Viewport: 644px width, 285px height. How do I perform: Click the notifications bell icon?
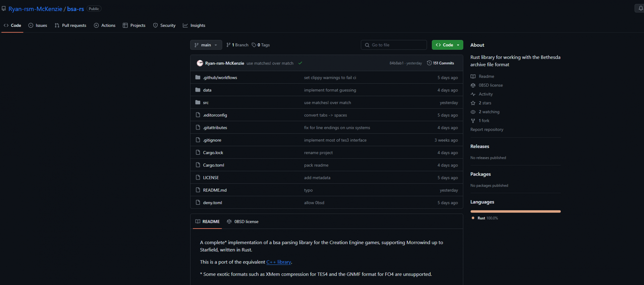(x=640, y=8)
